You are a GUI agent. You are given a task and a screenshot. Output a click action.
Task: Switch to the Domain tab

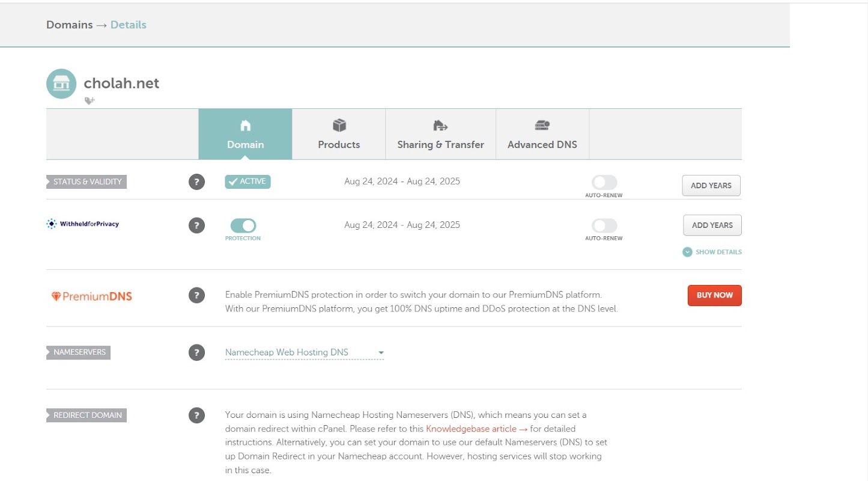pyautogui.click(x=245, y=134)
